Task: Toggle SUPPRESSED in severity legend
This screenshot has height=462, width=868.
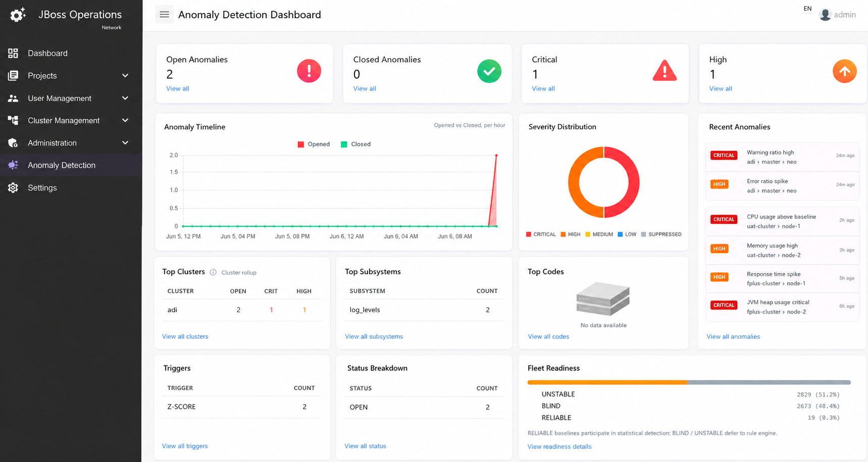Action: pos(661,234)
